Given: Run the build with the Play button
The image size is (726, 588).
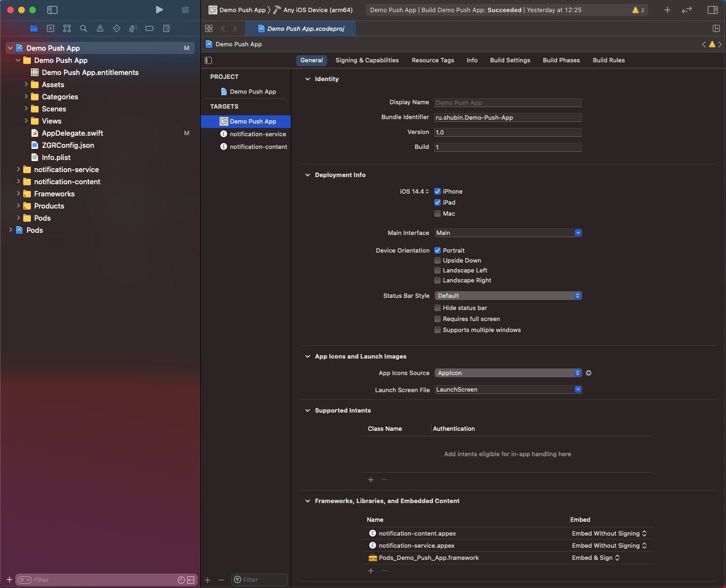Looking at the screenshot, I should click(159, 10).
